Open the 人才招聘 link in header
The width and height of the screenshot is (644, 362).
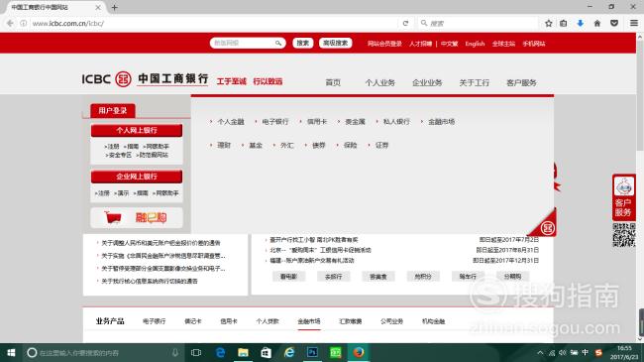tap(420, 44)
